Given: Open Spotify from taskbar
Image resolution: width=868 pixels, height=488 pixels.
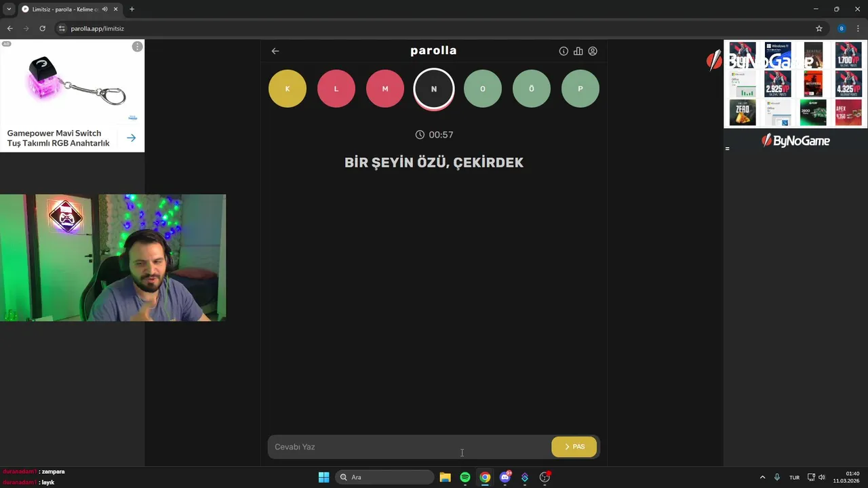Looking at the screenshot, I should (465, 477).
